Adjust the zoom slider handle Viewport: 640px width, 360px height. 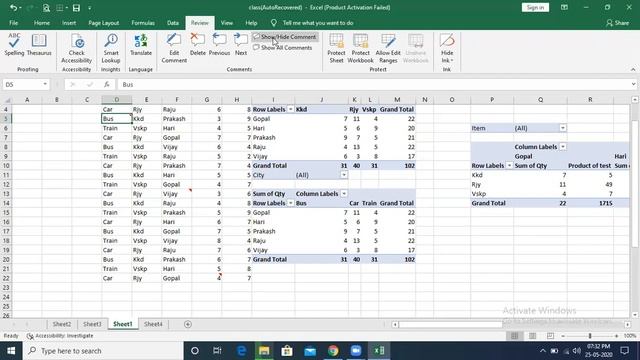590,336
